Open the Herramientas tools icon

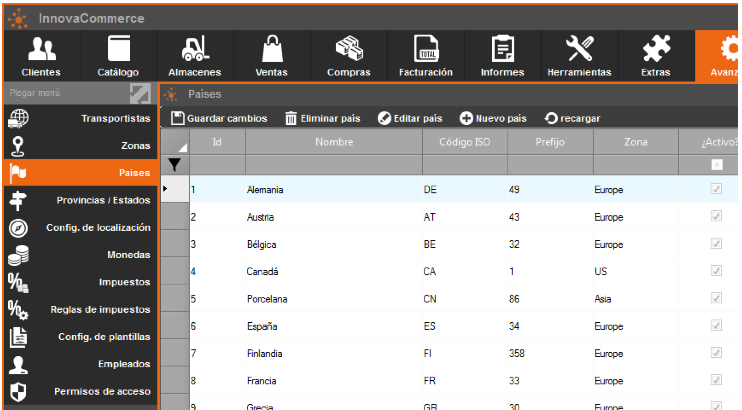(x=579, y=49)
